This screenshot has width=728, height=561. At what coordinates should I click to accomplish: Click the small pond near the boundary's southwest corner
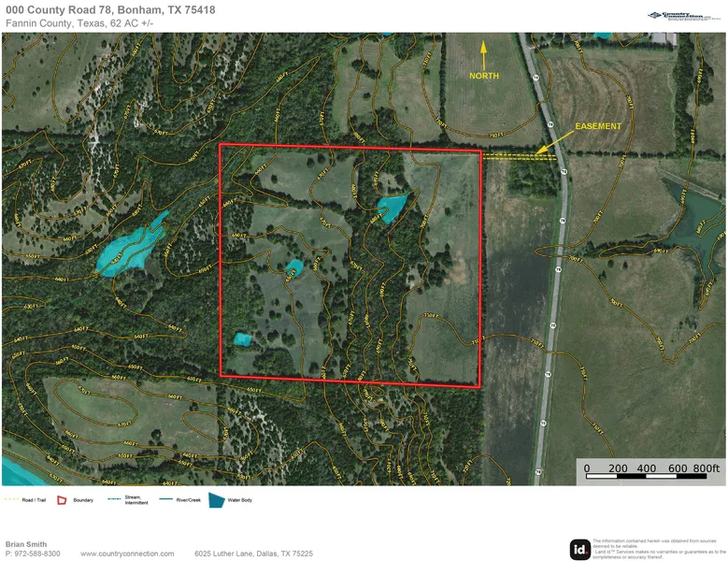(243, 338)
